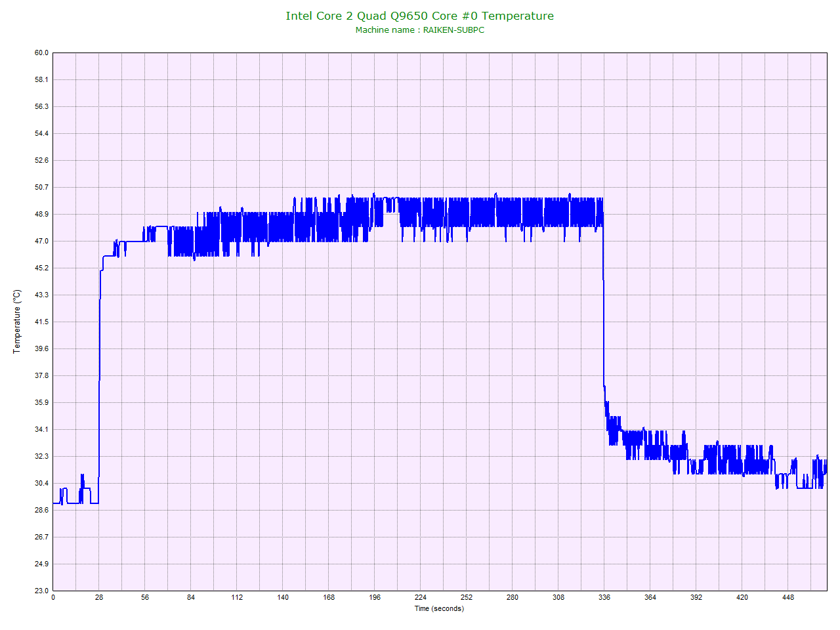
Task: Click the 0 tick on the time axis
Action: [53, 597]
